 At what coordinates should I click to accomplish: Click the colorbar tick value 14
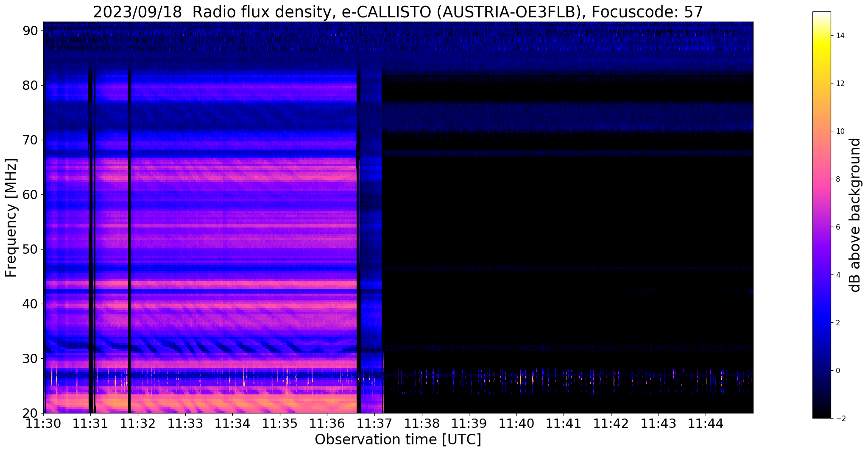[840, 36]
